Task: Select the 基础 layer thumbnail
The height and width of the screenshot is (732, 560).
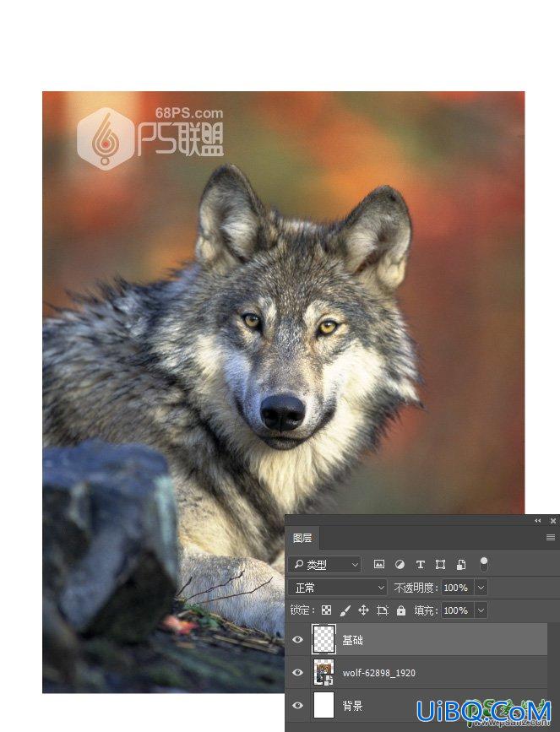Action: 323,640
